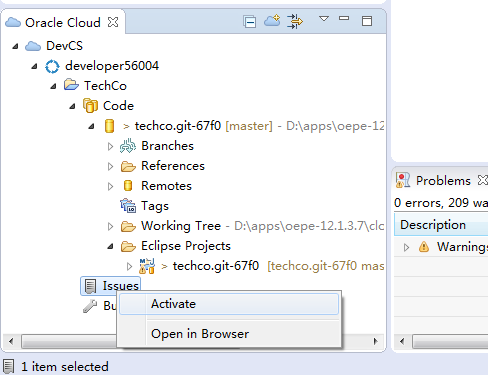Click the wrench Builds icon
Screen dimensions: 488x375
tap(90, 306)
